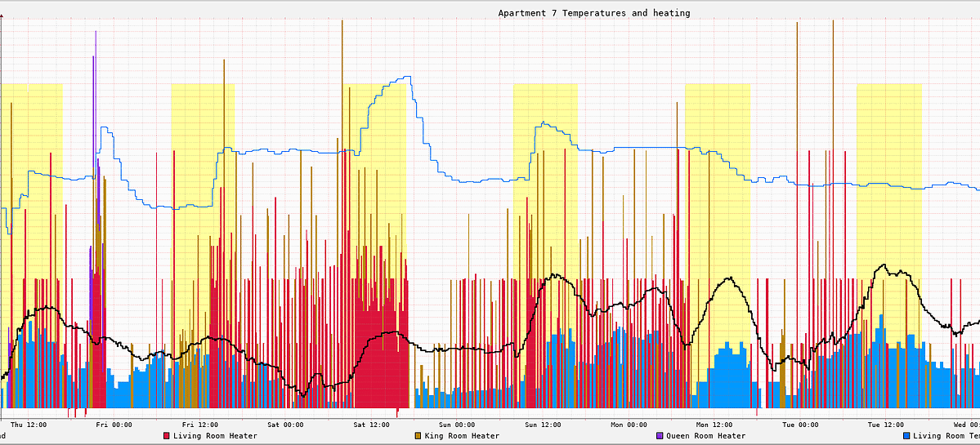
Task: Click the red Living Room Heater legend swatch
Action: pyautogui.click(x=167, y=436)
